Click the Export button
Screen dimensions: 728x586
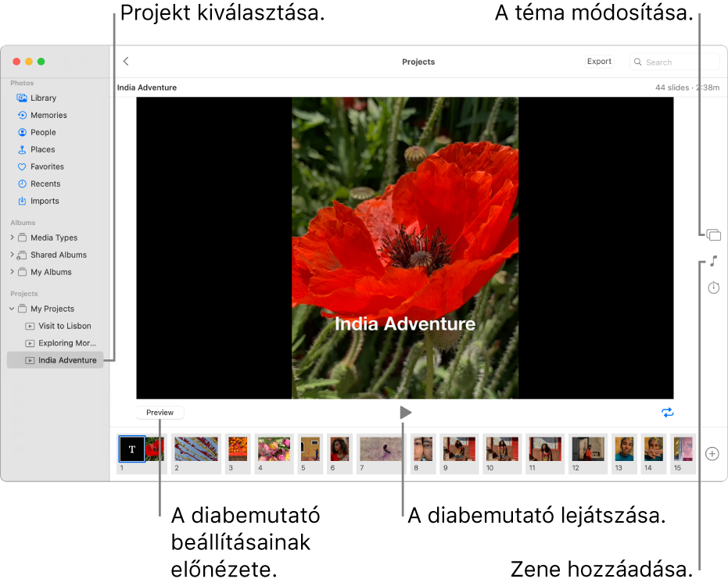(599, 61)
